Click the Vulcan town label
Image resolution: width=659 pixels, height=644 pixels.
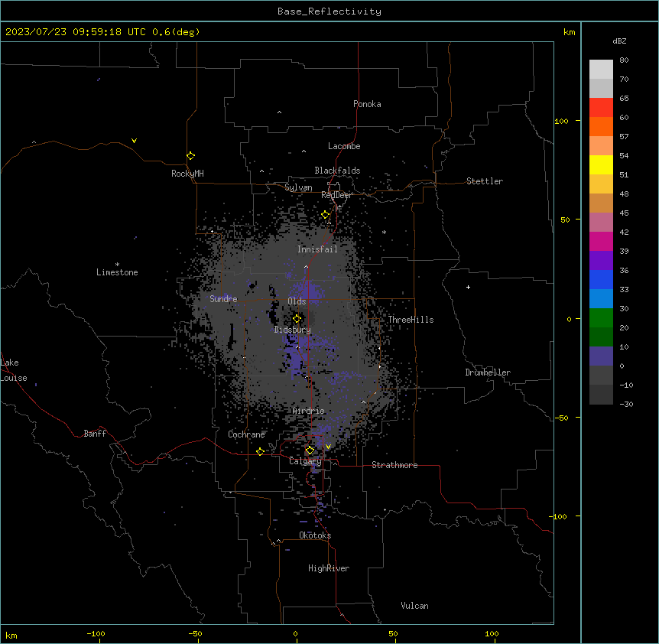tap(415, 606)
